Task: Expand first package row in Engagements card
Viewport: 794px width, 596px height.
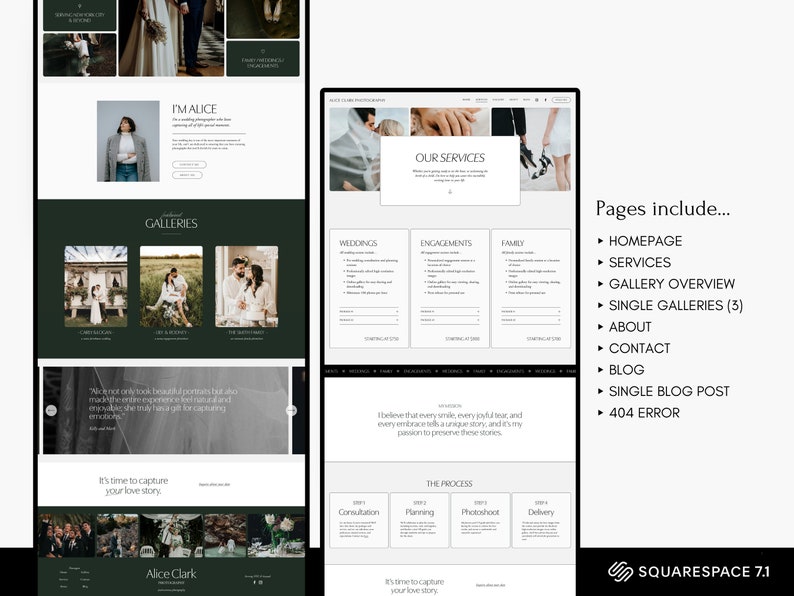Action: point(450,311)
